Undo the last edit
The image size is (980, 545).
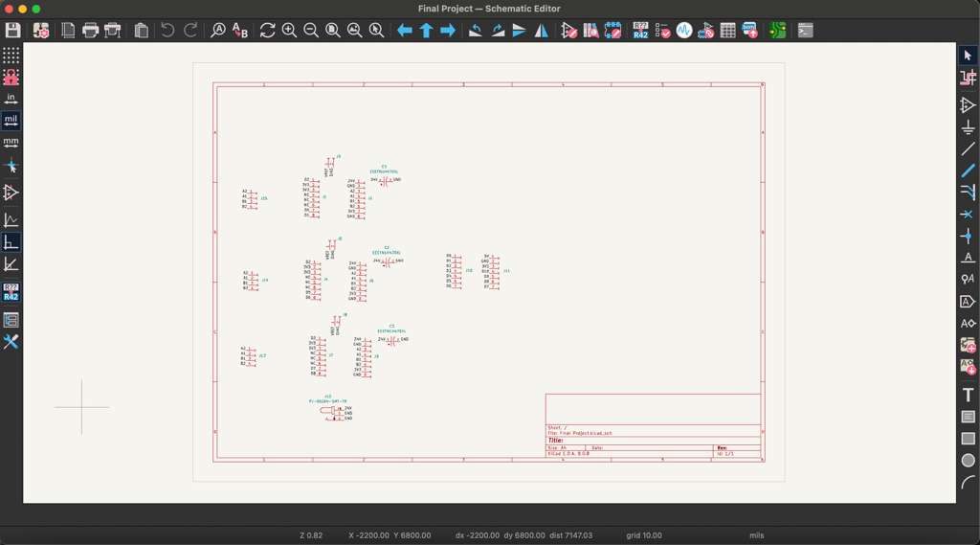click(167, 30)
